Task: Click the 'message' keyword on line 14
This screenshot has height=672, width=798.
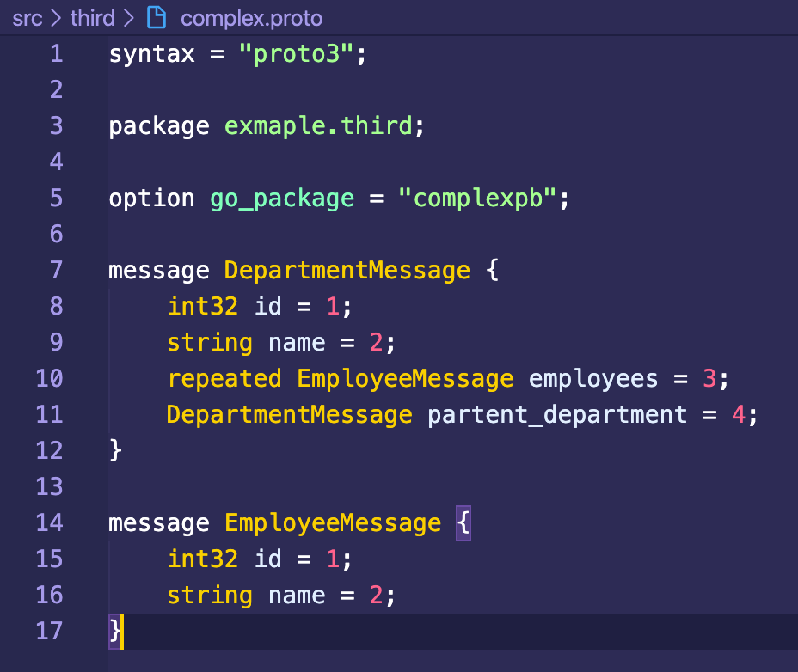Action: (x=159, y=523)
